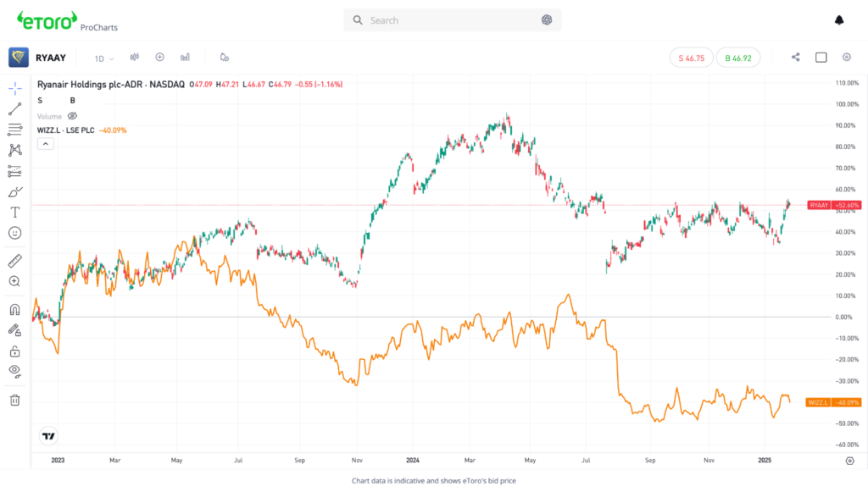
Task: Select the brush drawing tool
Action: pyautogui.click(x=15, y=192)
